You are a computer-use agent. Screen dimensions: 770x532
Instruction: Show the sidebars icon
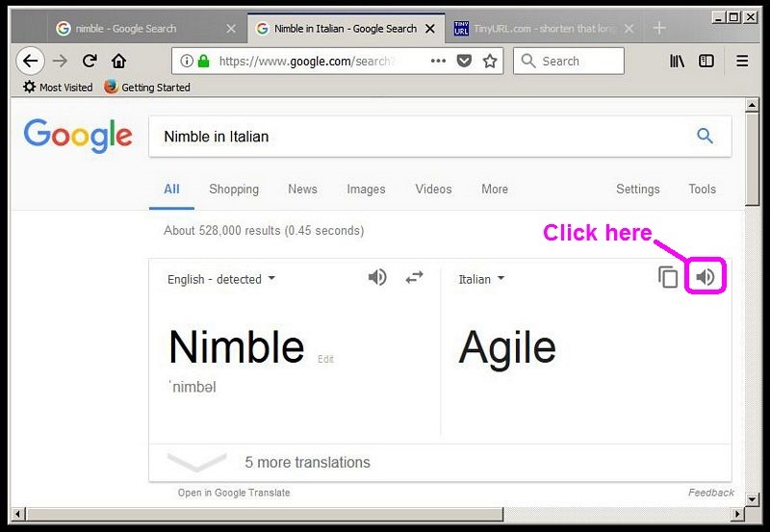point(706,61)
